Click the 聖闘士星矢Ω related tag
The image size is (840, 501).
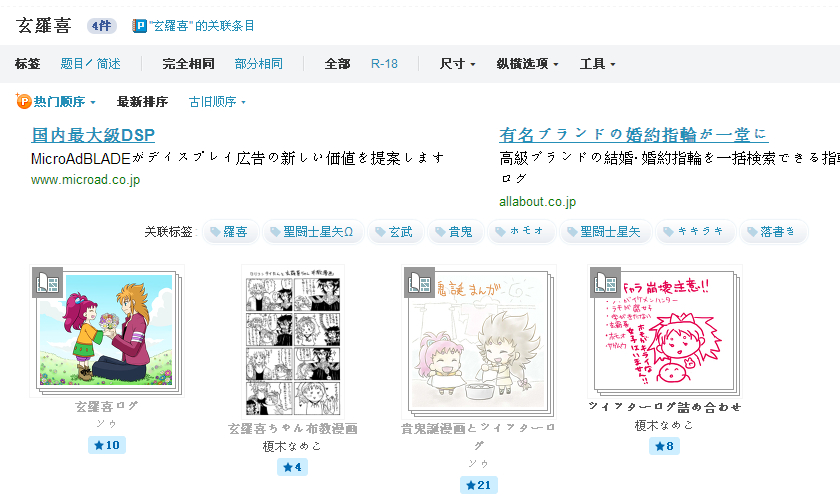tap(313, 232)
